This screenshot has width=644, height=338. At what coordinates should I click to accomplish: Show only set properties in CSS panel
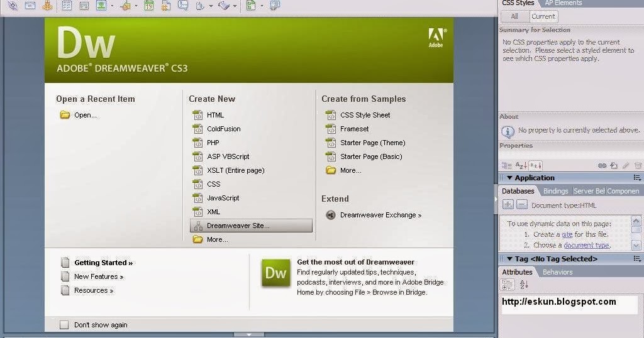tap(536, 165)
